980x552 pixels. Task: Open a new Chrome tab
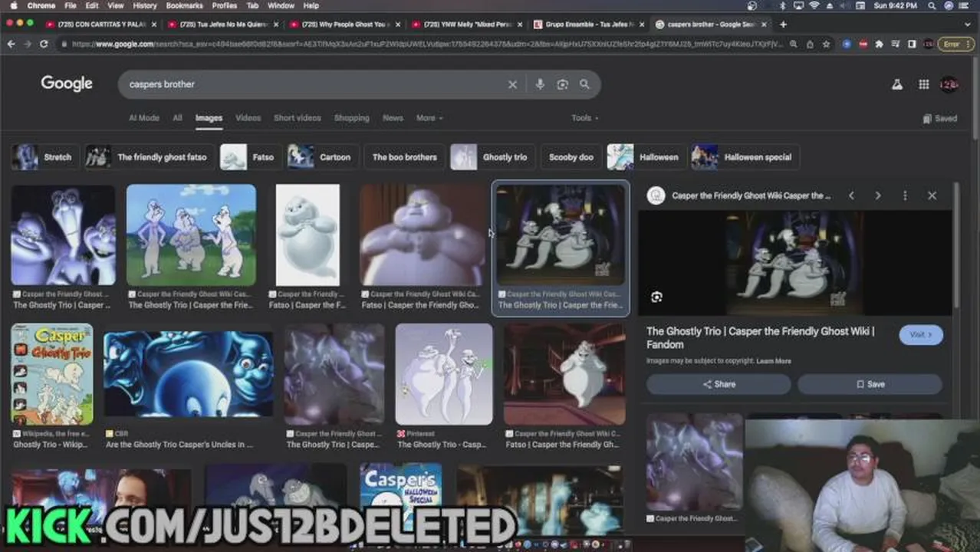(x=783, y=25)
